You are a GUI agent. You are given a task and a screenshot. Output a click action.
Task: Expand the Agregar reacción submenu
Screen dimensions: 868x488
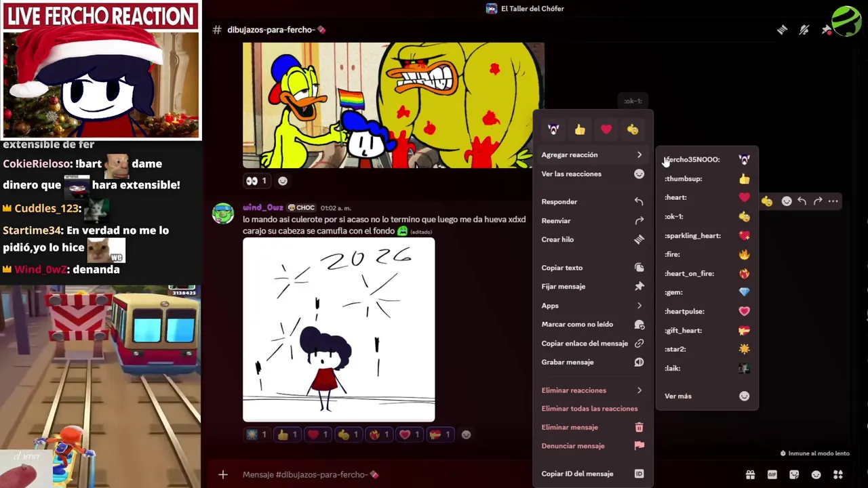coord(593,155)
